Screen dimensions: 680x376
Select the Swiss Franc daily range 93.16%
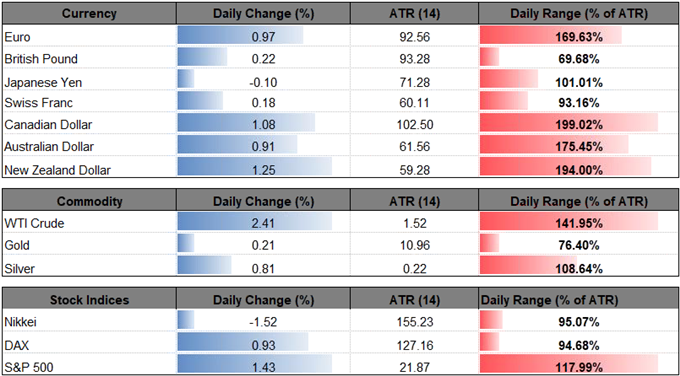pyautogui.click(x=579, y=103)
